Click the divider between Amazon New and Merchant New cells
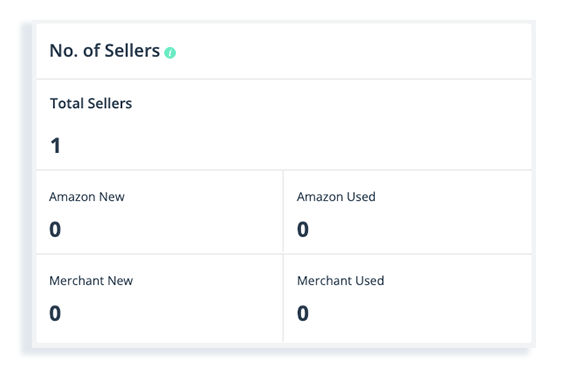This screenshot has width=569, height=369. pos(159,254)
